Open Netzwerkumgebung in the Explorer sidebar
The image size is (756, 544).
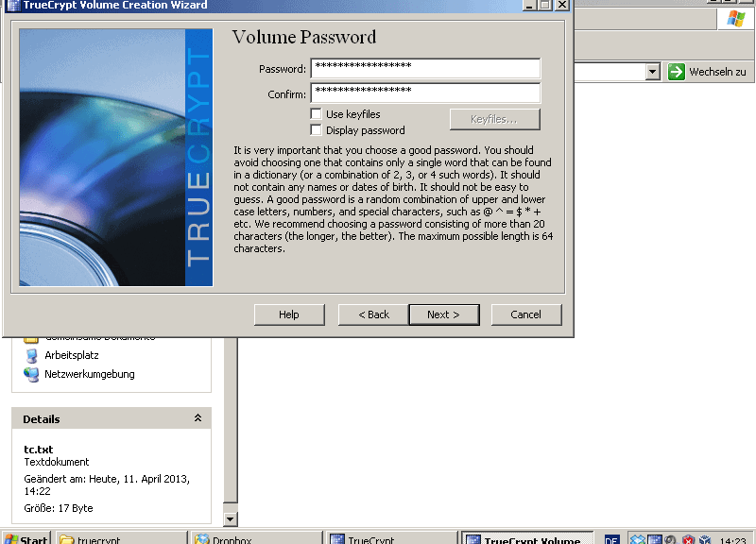pyautogui.click(x=90, y=374)
